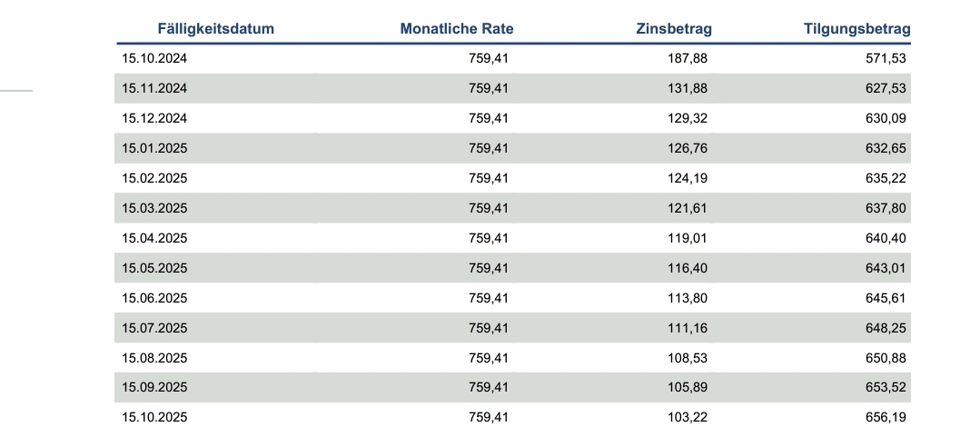Select the Tilgungsbetrag value 571,53
980x437 pixels.
(886, 58)
